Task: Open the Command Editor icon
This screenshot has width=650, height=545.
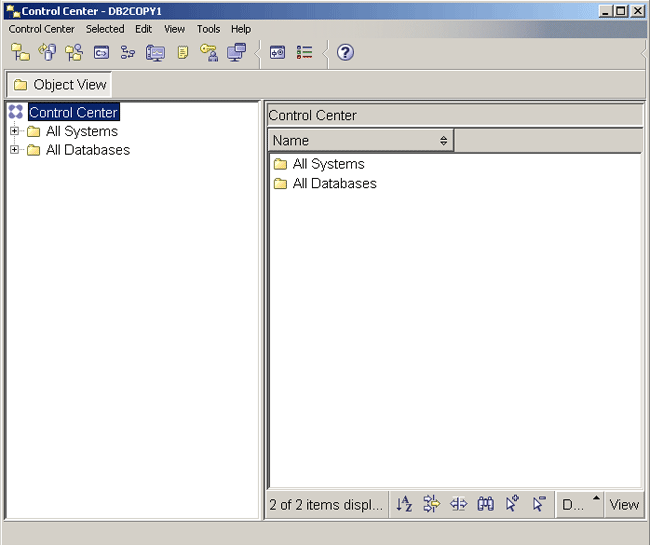Action: 101,53
